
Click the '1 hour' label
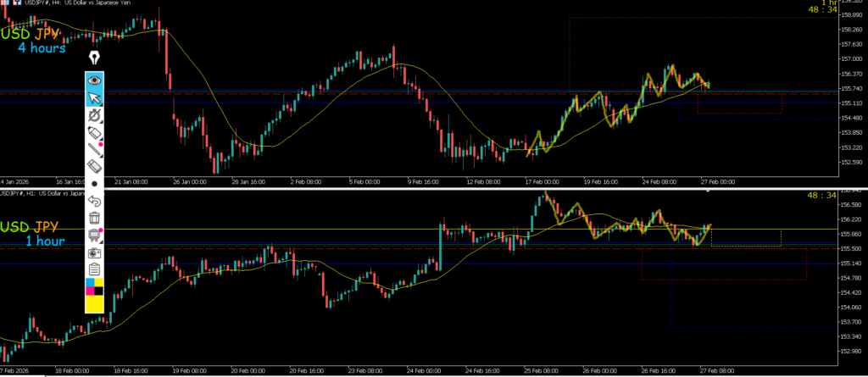45,241
